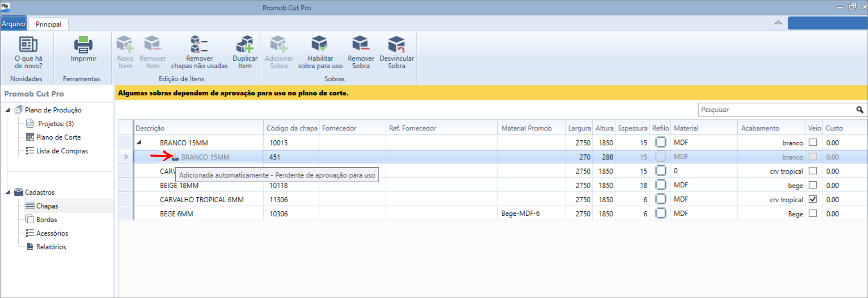Image resolution: width=868 pixels, height=298 pixels.
Task: Check Veio checkbox for BEGE 6MM row
Action: point(813,213)
